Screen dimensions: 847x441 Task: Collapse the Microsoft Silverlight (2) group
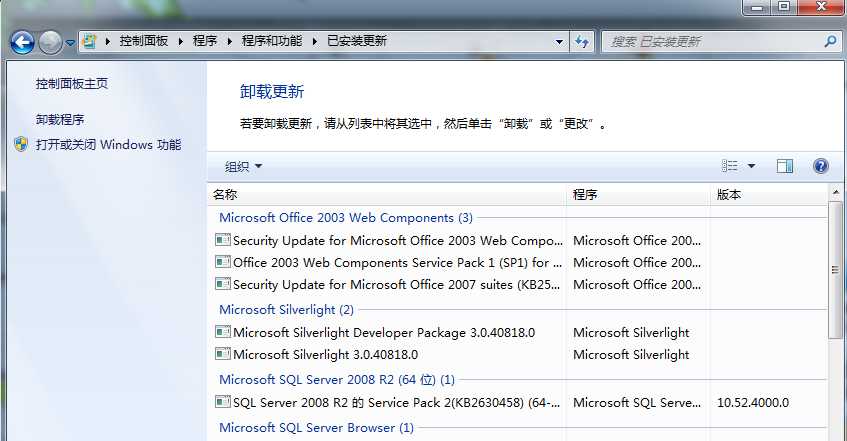[286, 310]
